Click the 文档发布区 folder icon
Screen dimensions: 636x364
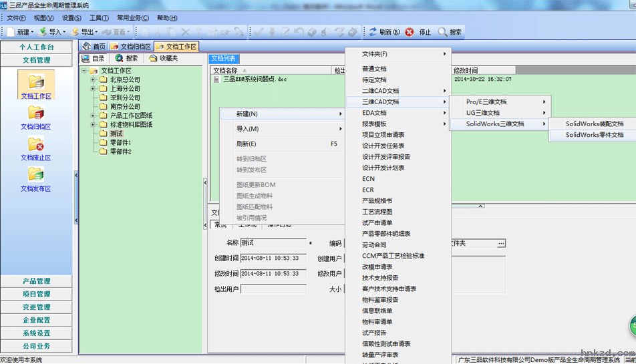pos(36,175)
